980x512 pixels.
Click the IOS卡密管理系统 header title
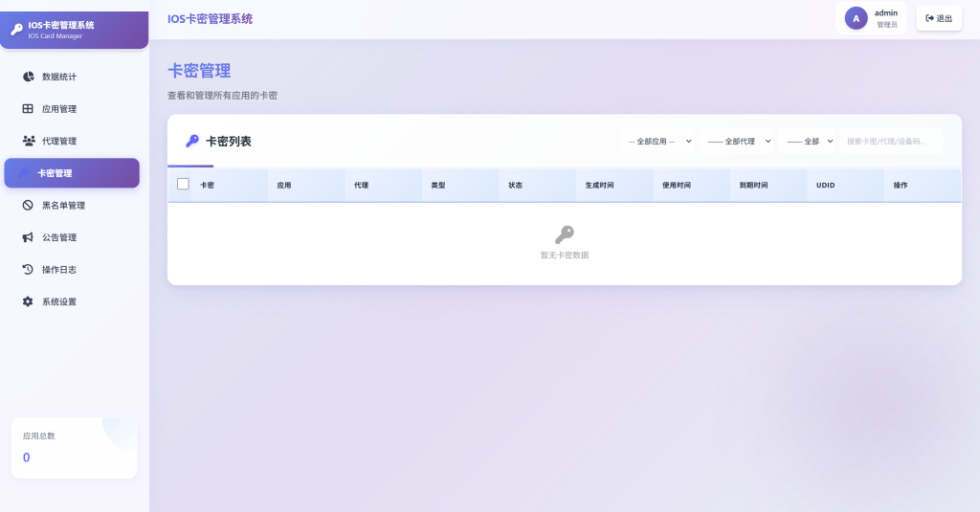210,19
